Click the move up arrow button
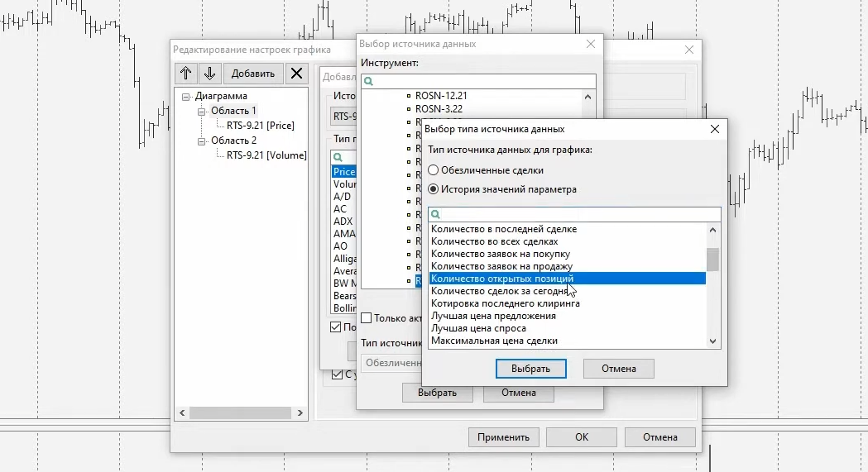Image resolution: width=868 pixels, height=472 pixels. (185, 74)
